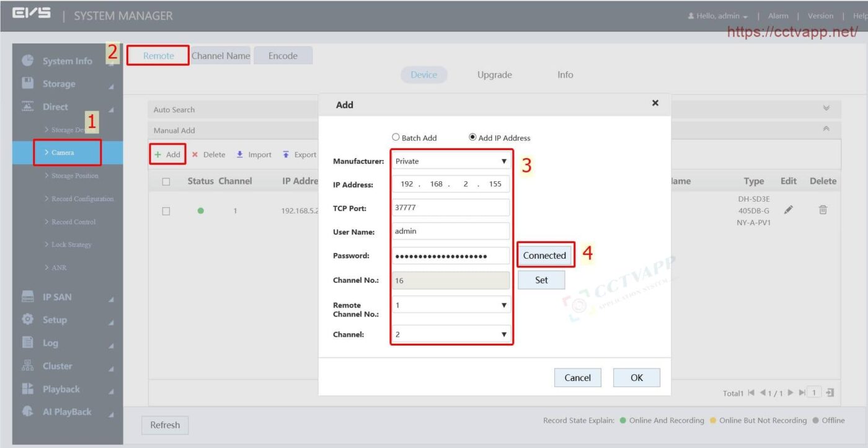Screen dimensions: 868x448
Task: Open the Cluster section in the sidebar
Action: [x=57, y=366]
